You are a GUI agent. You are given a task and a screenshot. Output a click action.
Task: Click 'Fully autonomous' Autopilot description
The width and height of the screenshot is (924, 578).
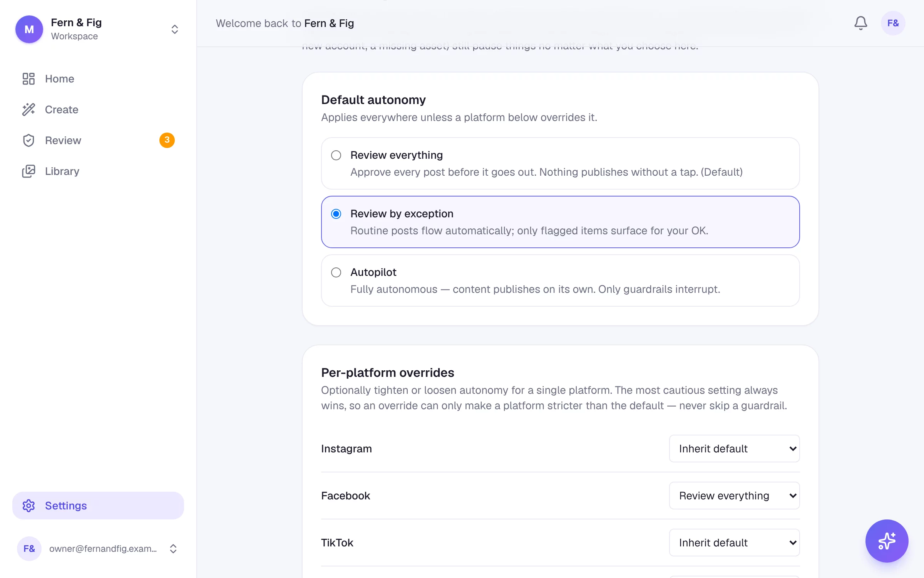[535, 289]
